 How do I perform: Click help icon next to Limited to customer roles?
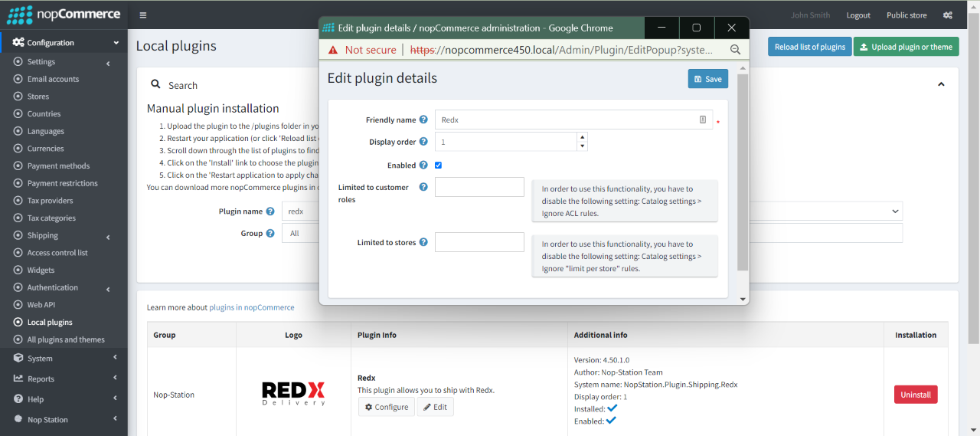[423, 187]
